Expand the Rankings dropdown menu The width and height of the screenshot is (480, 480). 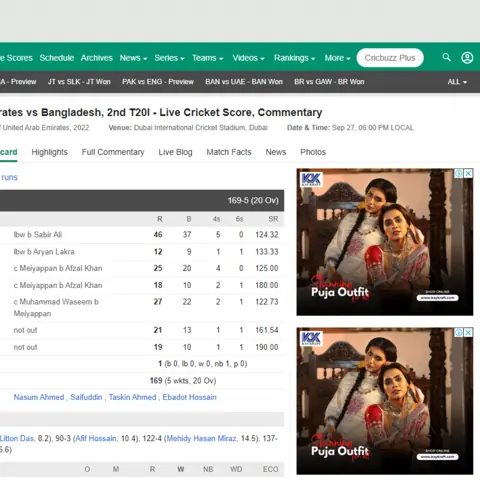pos(294,58)
